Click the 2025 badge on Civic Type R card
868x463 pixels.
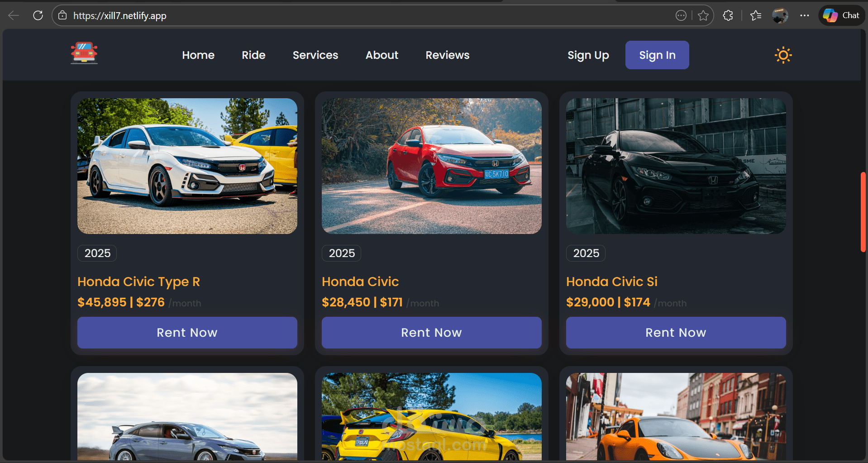point(97,253)
